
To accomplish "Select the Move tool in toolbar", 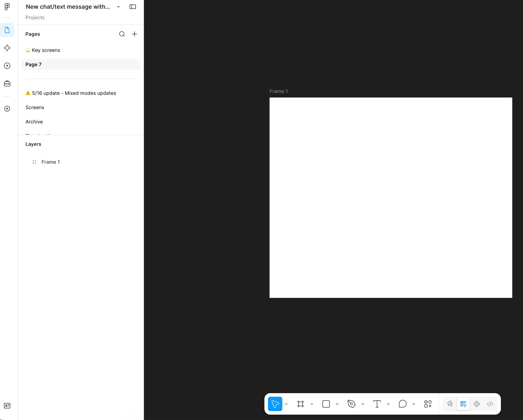I will point(275,404).
